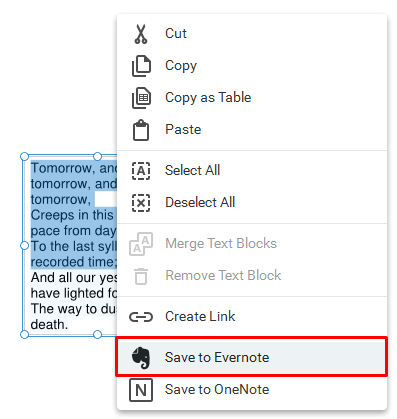This screenshot has width=397, height=419.
Task: Click the Merge Text Blocks icon
Action: 141,244
